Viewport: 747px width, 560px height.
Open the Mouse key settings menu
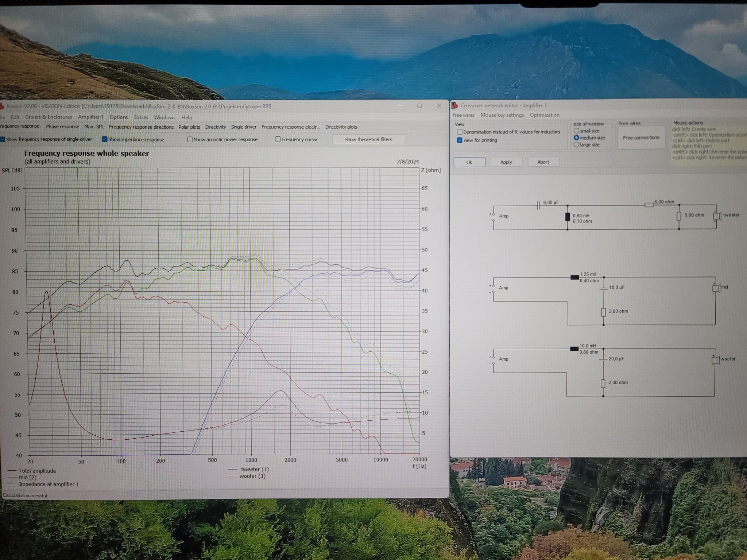tap(502, 115)
